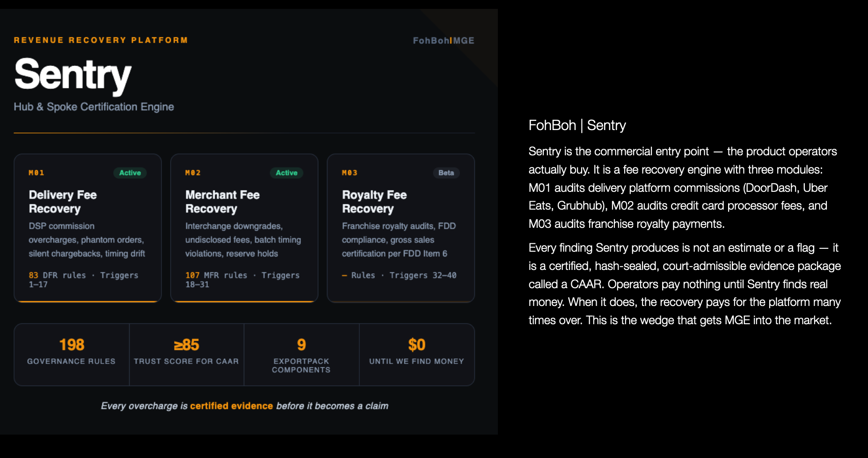Image resolution: width=868 pixels, height=458 pixels.
Task: Click the highlighted "certified evidence" text
Action: pos(231,406)
